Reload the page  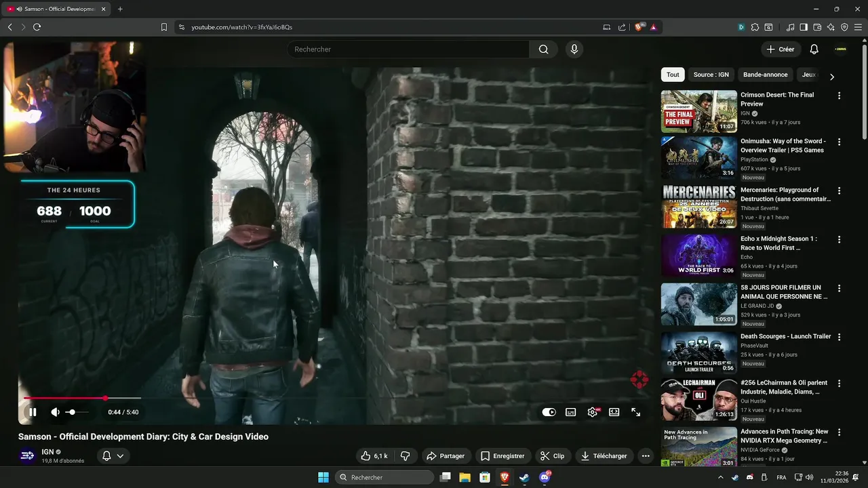click(x=37, y=27)
